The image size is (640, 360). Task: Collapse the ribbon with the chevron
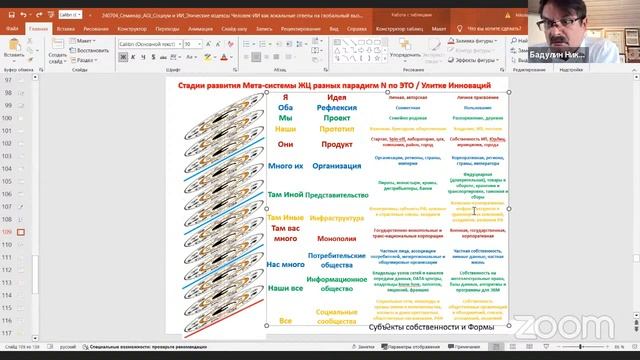pyautogui.click(x=634, y=70)
